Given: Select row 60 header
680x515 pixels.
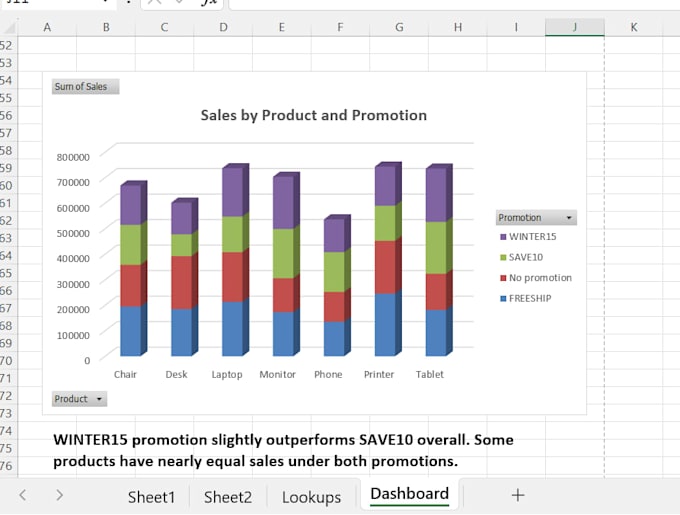Looking at the screenshot, I should [x=7, y=186].
